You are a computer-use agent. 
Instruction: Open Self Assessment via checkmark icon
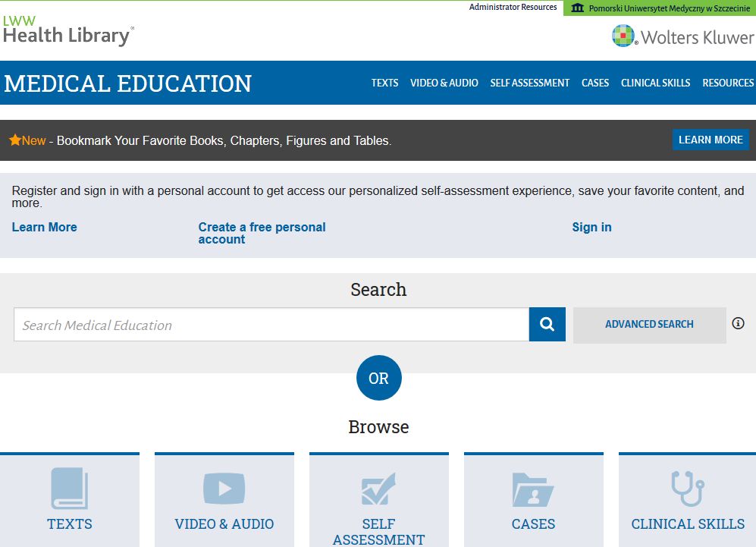click(x=378, y=488)
